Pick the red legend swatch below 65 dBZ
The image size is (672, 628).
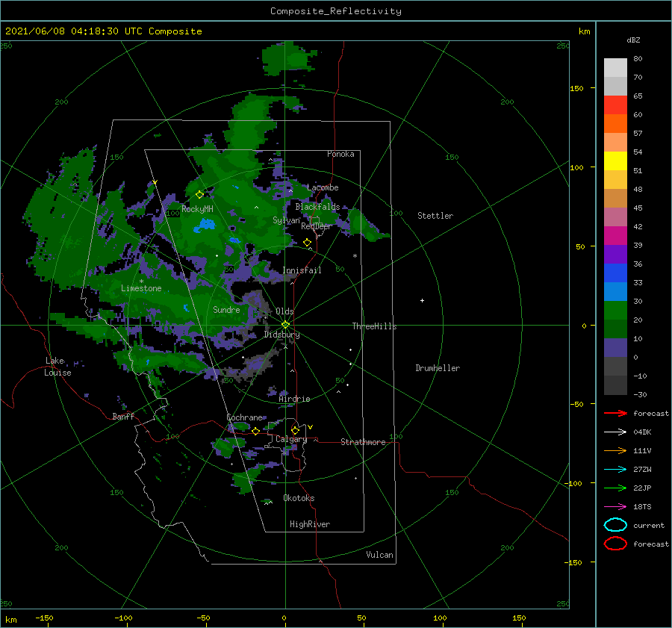click(x=615, y=105)
